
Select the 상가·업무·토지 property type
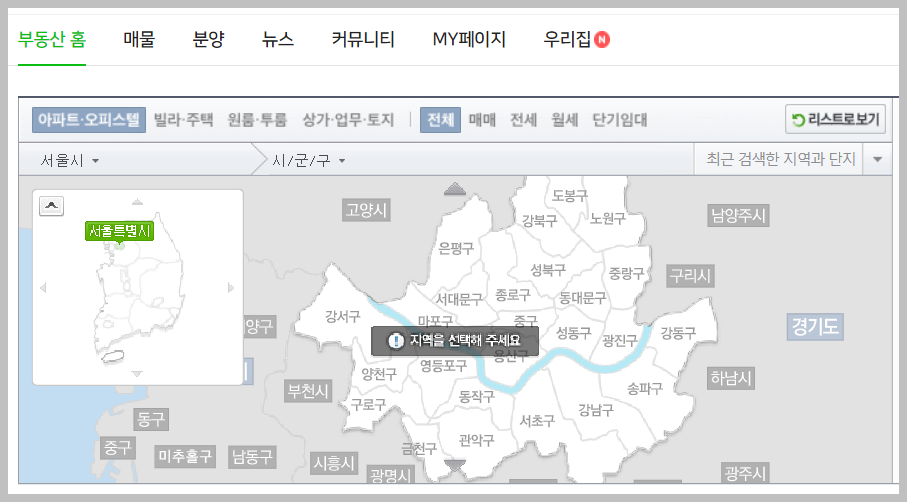[x=348, y=120]
